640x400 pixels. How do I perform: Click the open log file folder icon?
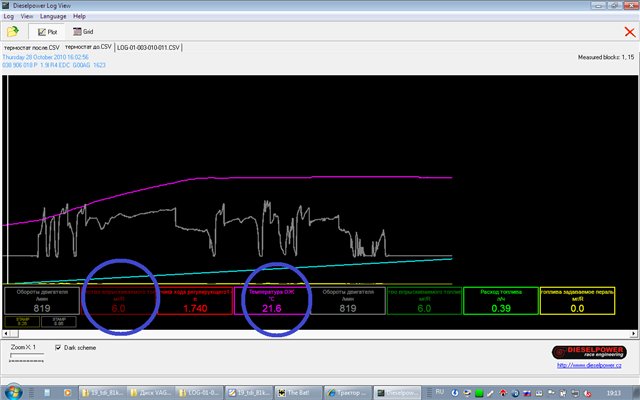coord(13,32)
